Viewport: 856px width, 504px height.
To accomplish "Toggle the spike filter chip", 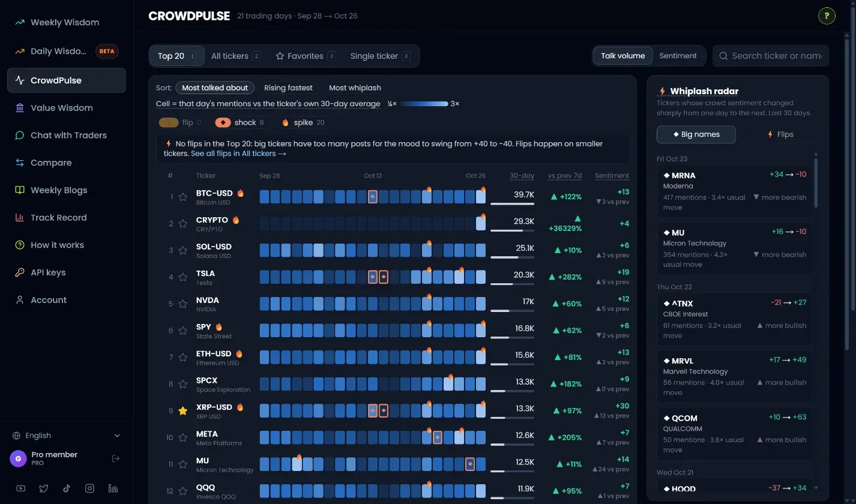I will (303, 122).
